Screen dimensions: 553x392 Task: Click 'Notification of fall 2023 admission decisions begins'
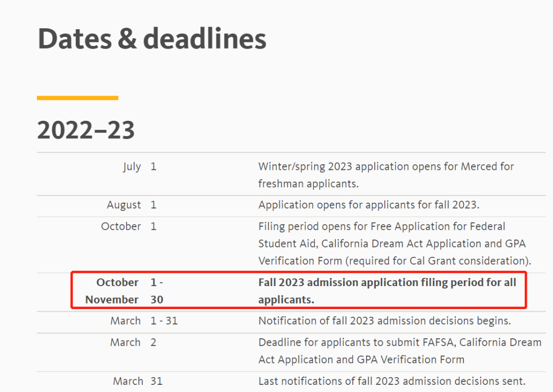[385, 321]
